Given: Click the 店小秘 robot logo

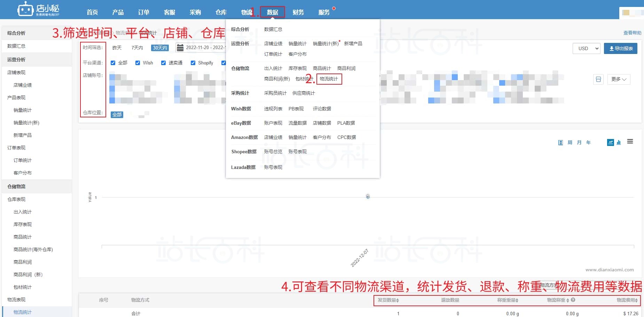Looking at the screenshot, I should 25,9.
